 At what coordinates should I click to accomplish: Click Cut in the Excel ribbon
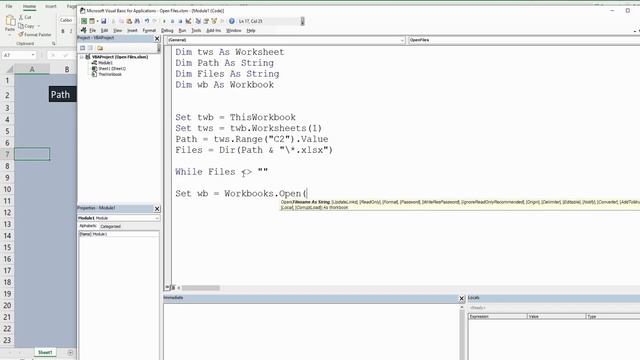pos(25,17)
